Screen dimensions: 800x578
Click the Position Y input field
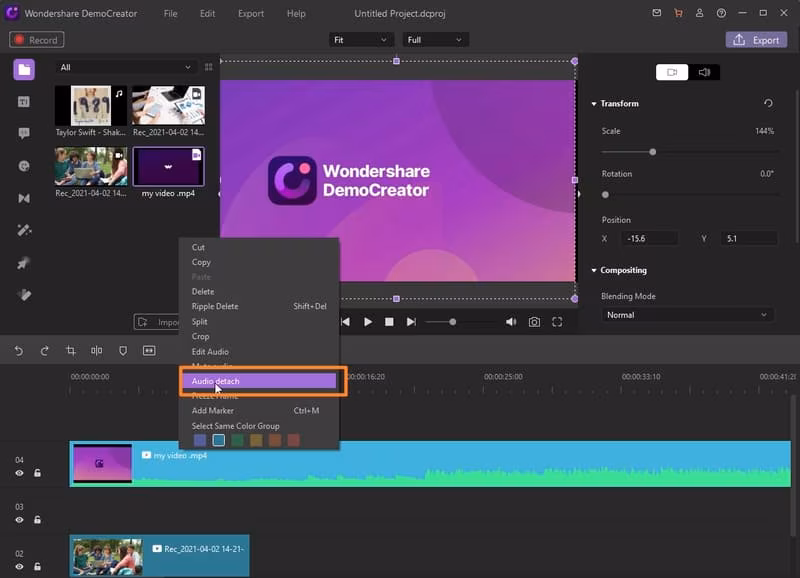point(748,239)
